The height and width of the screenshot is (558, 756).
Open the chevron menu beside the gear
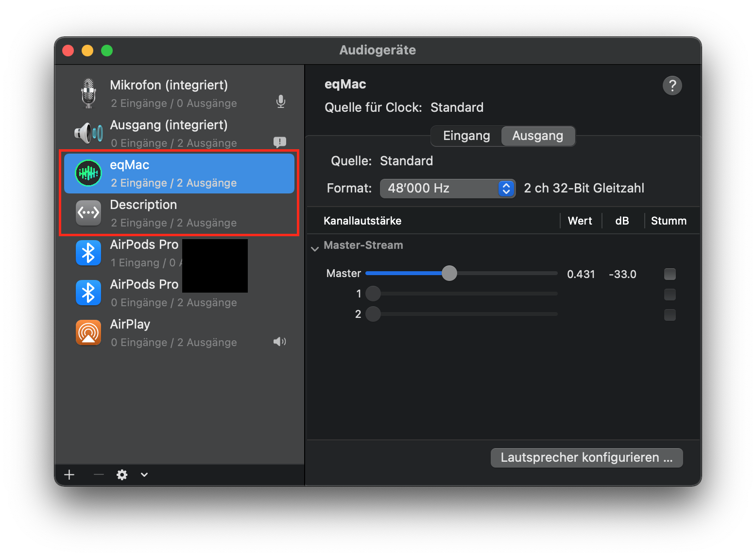coord(144,475)
